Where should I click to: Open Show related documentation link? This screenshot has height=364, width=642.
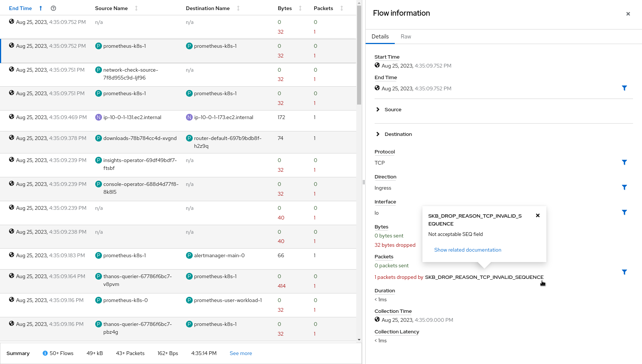click(x=468, y=250)
